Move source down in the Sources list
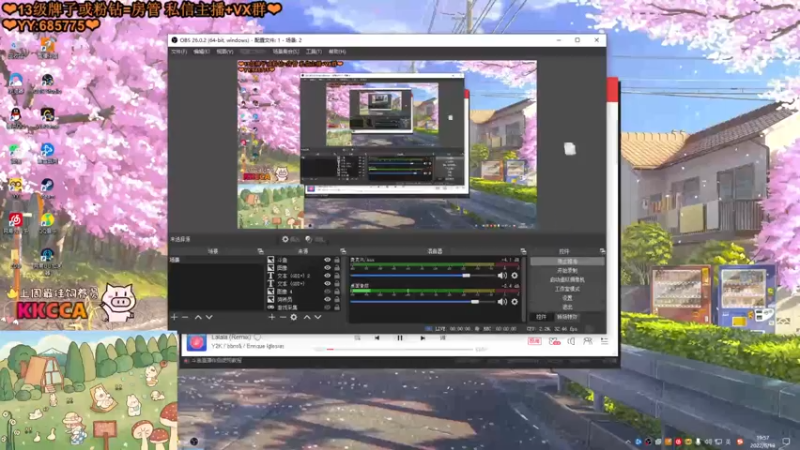This screenshot has height=450, width=800. coord(318,317)
